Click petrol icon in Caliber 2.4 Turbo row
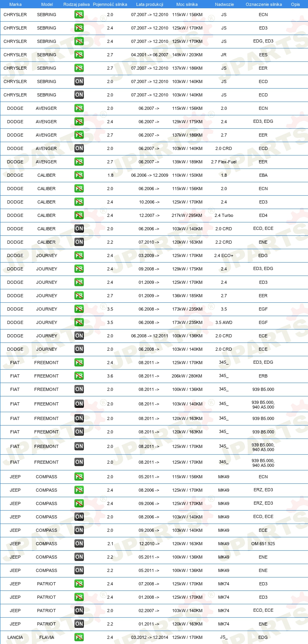The image size is (308, 644). click(x=79, y=215)
